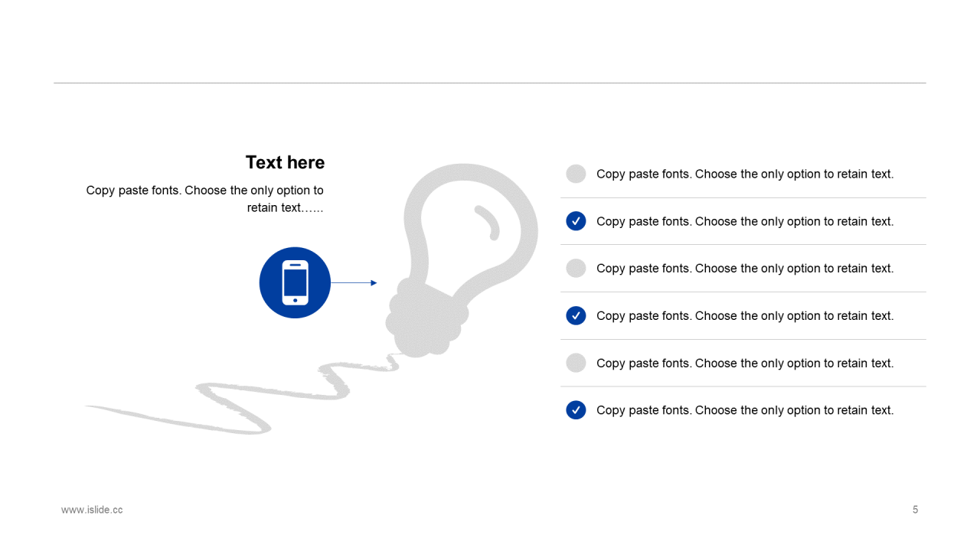Click the slide number 5
Viewport: 980px width, 551px height.
click(915, 510)
